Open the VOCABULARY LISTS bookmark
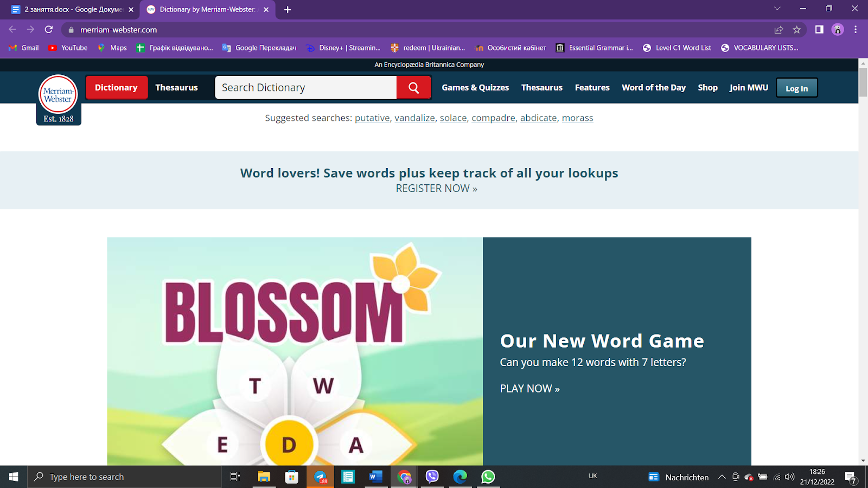 pyautogui.click(x=759, y=48)
